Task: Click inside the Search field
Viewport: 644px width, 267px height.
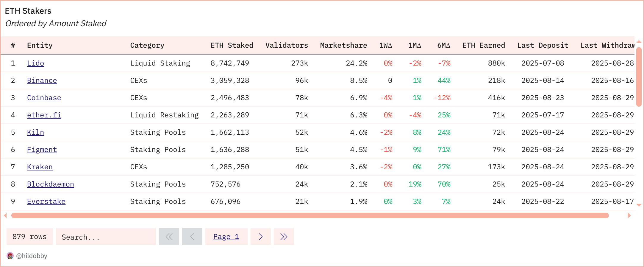Action: click(x=106, y=236)
